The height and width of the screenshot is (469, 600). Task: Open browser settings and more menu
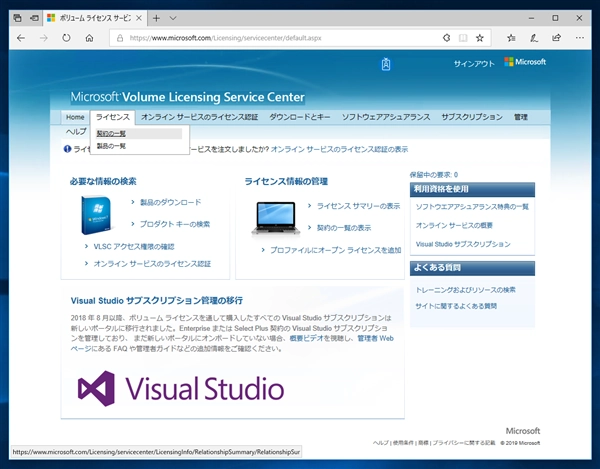pos(579,38)
